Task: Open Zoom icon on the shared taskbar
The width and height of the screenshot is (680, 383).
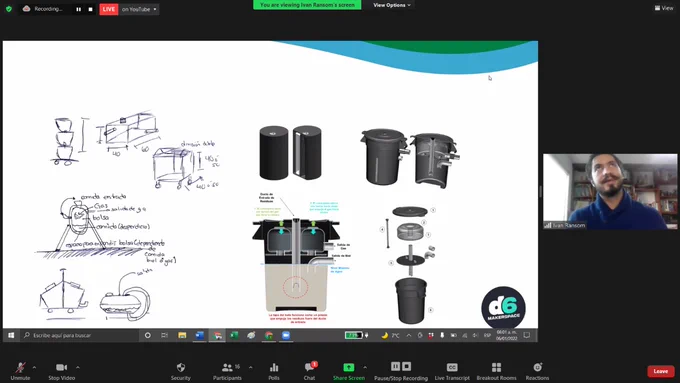Action: pyautogui.click(x=286, y=335)
